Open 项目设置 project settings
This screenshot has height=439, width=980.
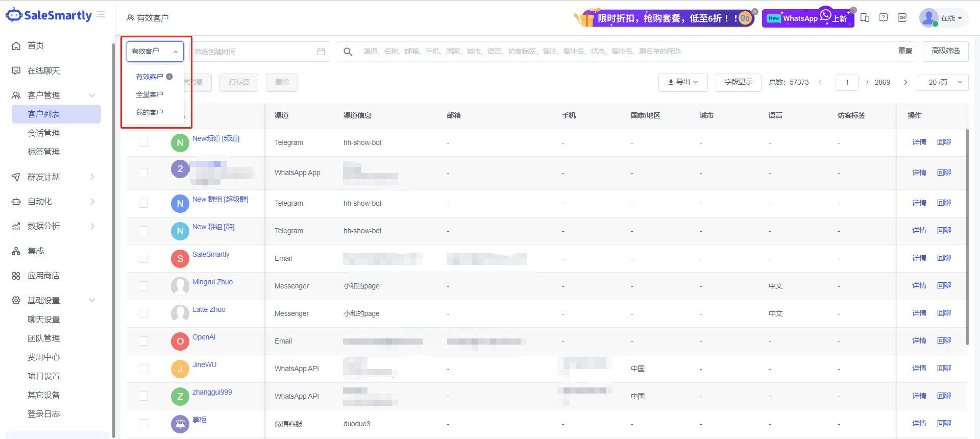[44, 376]
